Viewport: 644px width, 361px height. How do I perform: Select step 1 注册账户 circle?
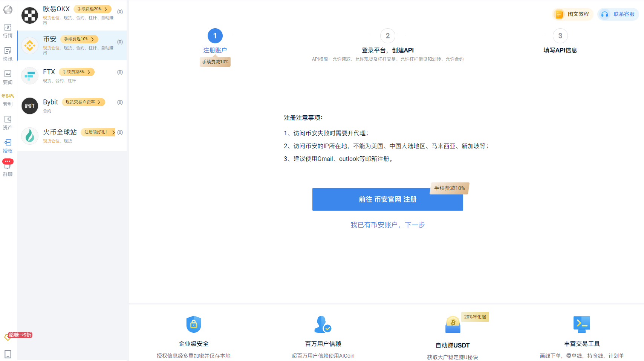pyautogui.click(x=215, y=36)
